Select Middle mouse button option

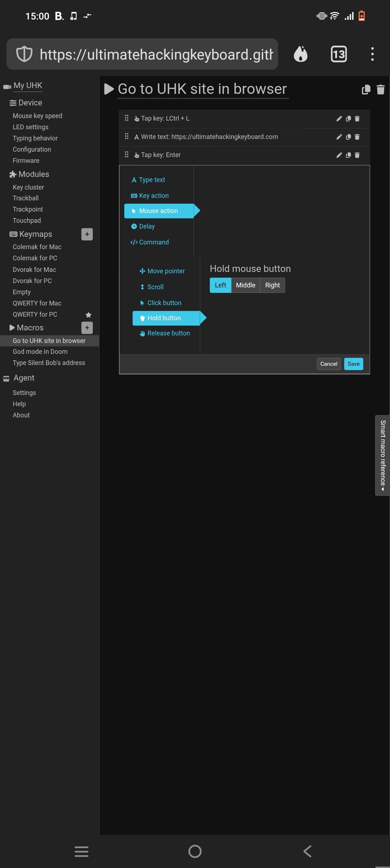tap(246, 285)
